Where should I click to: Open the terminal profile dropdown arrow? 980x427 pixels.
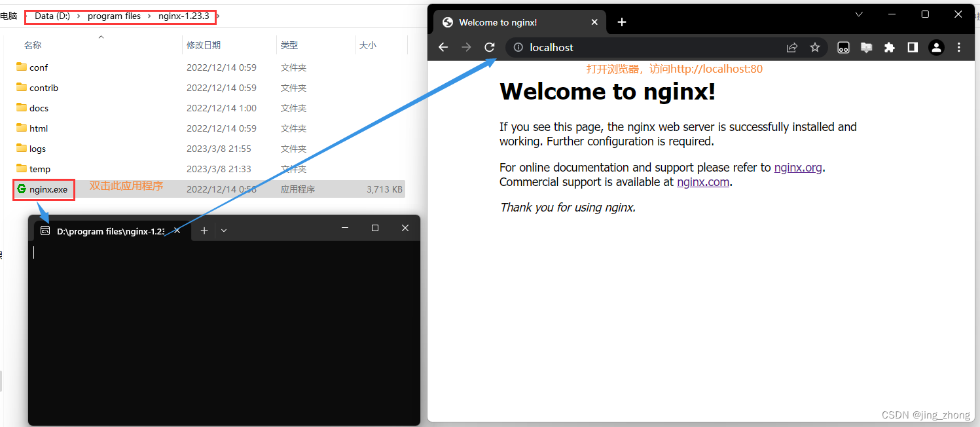[x=224, y=231]
